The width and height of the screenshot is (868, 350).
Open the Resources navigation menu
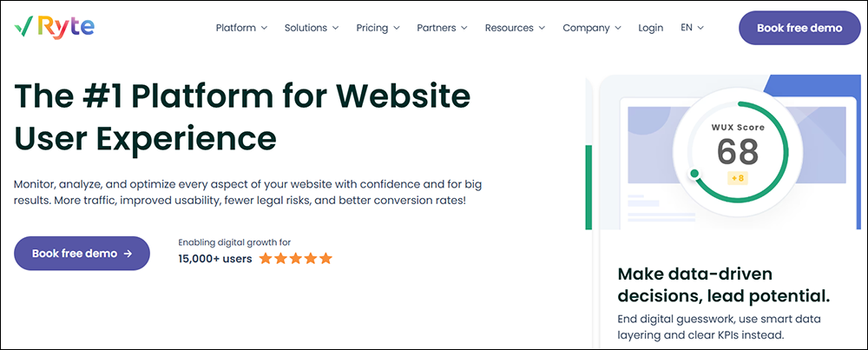click(515, 28)
